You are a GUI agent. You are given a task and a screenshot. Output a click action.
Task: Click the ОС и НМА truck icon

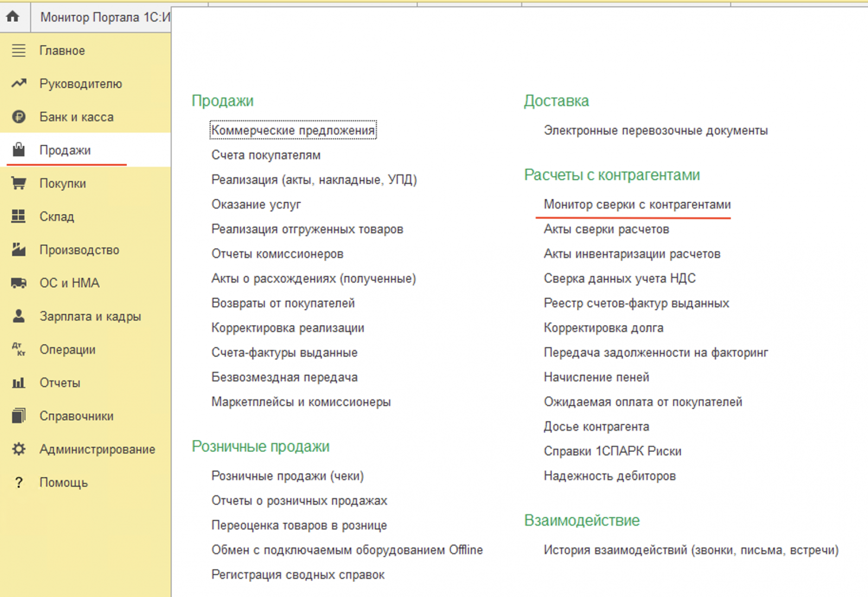tap(19, 283)
